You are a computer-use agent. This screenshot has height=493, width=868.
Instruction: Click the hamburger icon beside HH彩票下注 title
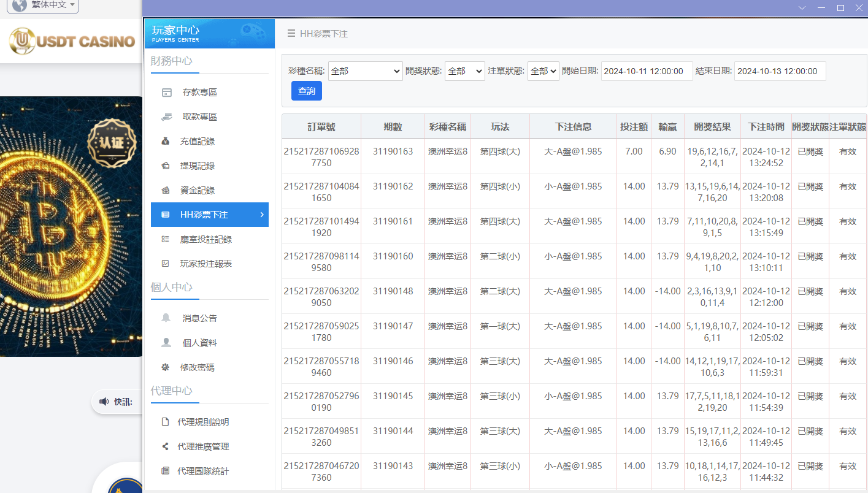click(291, 34)
